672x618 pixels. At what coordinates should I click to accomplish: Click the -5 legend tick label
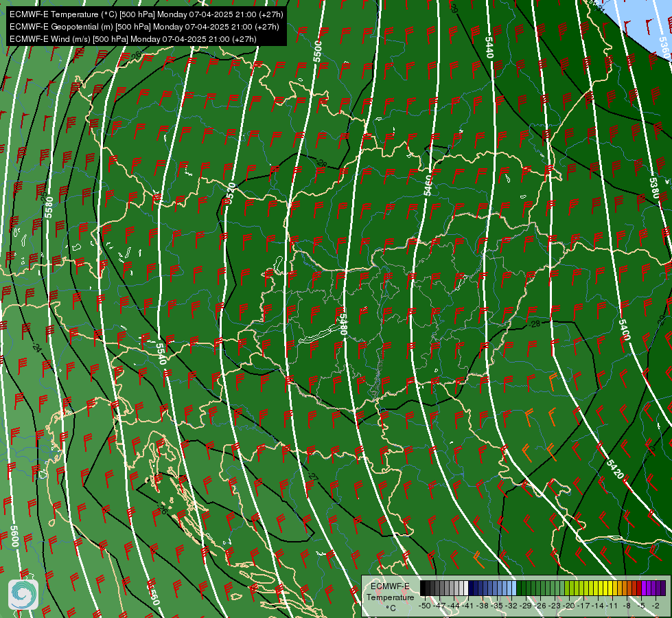click(641, 606)
